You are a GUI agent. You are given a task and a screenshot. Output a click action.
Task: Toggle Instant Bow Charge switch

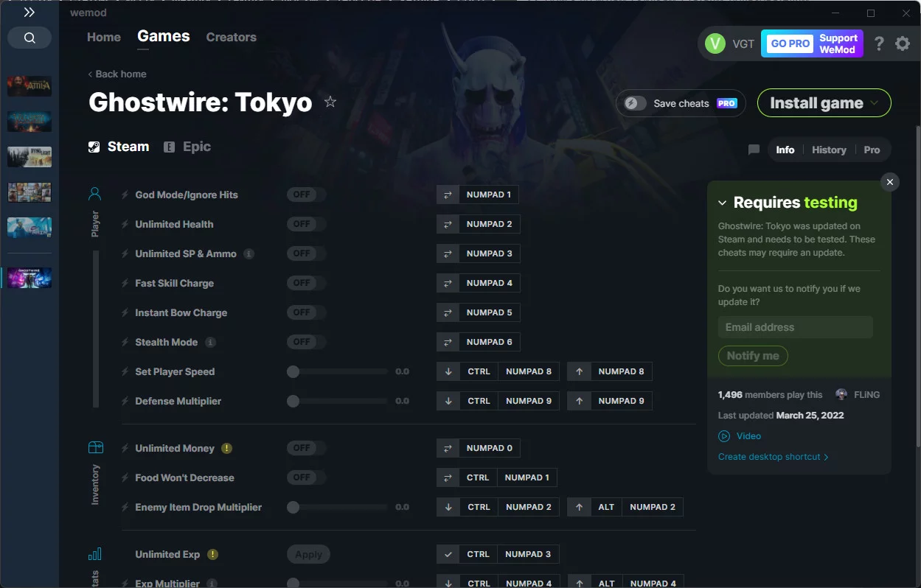307,312
